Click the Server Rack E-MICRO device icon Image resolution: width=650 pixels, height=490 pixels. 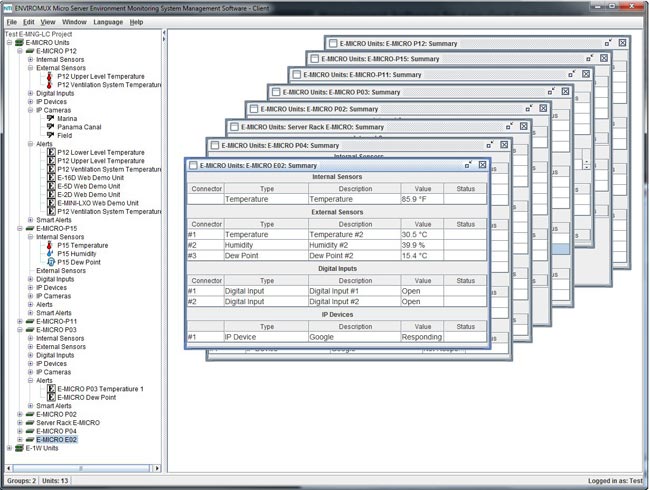point(30,423)
